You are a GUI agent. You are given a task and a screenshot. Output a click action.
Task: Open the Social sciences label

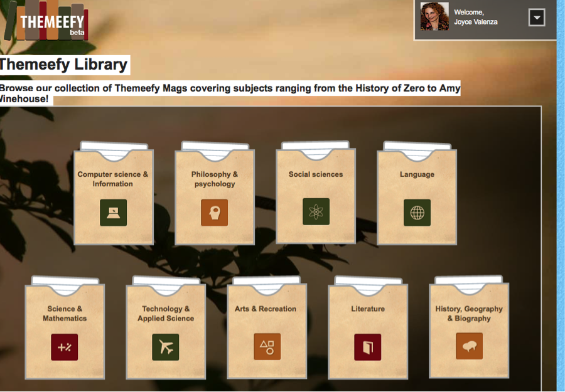pos(316,174)
